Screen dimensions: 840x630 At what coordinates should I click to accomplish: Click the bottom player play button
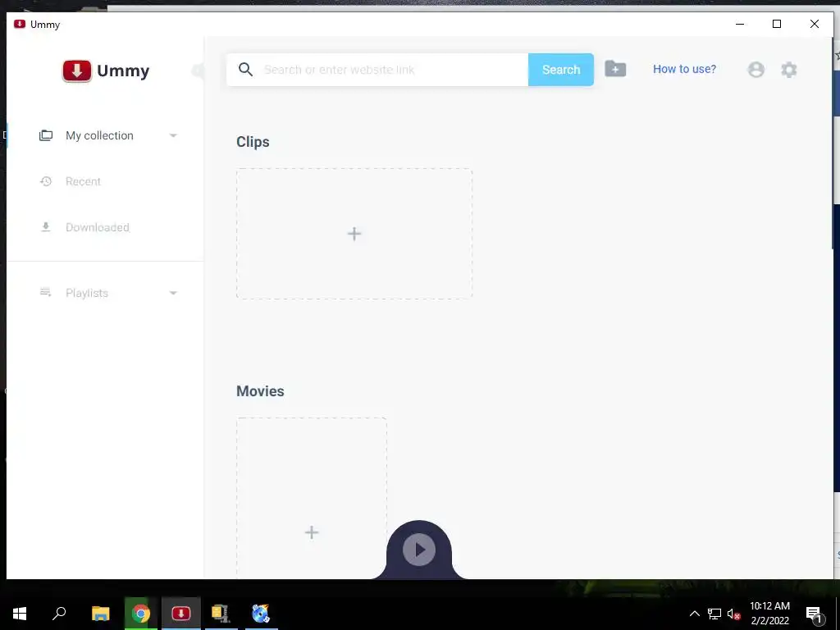point(419,550)
